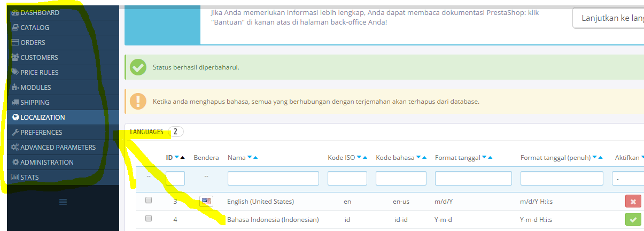Click the Shipping truck icon
Screen dimensions: 644x231
(15, 102)
